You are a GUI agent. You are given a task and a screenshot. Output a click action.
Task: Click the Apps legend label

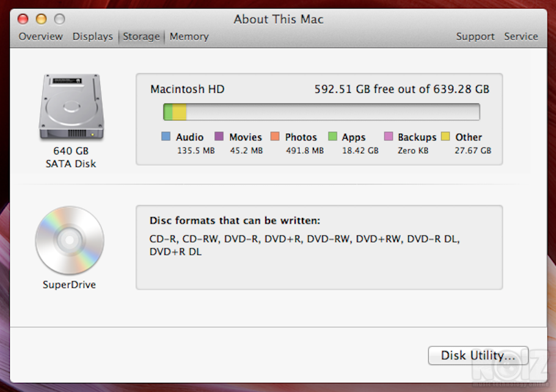[x=354, y=137]
